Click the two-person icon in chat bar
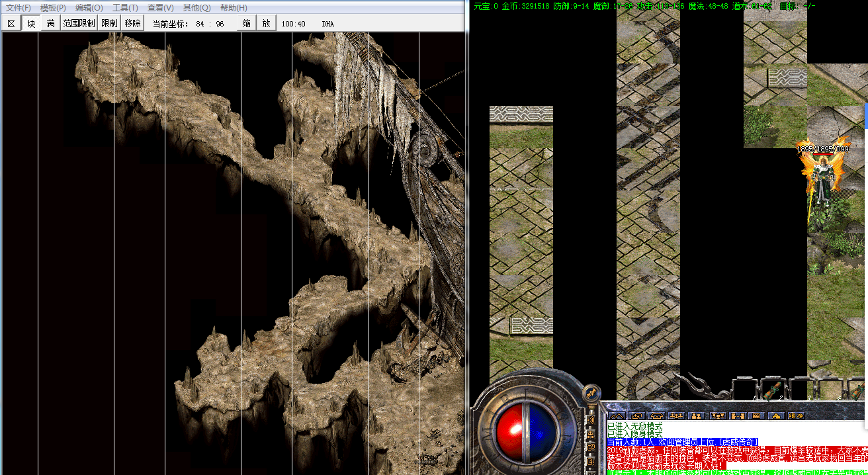 [x=695, y=415]
